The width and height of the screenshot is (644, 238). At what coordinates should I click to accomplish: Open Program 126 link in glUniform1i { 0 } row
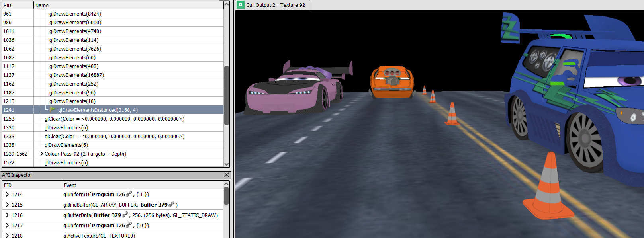tap(108, 225)
